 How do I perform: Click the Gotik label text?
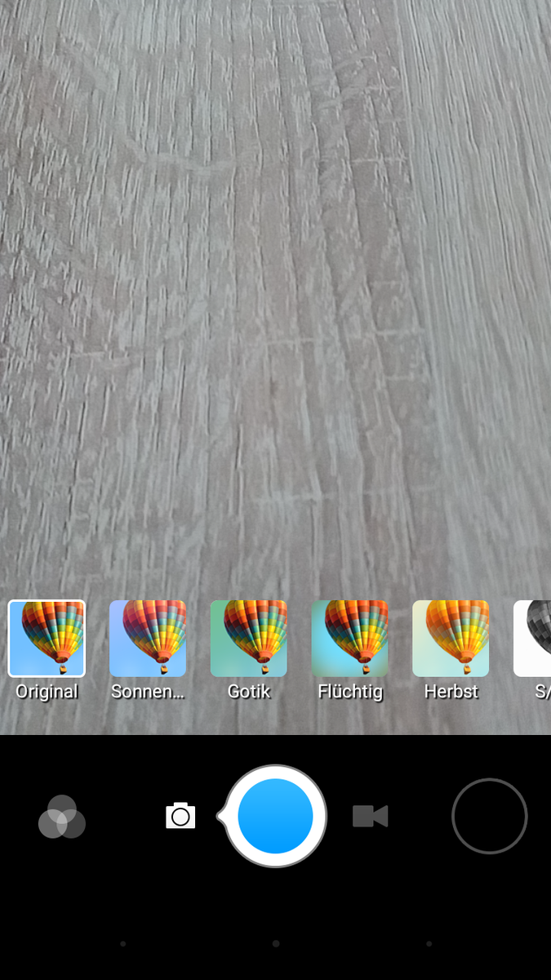tap(249, 692)
